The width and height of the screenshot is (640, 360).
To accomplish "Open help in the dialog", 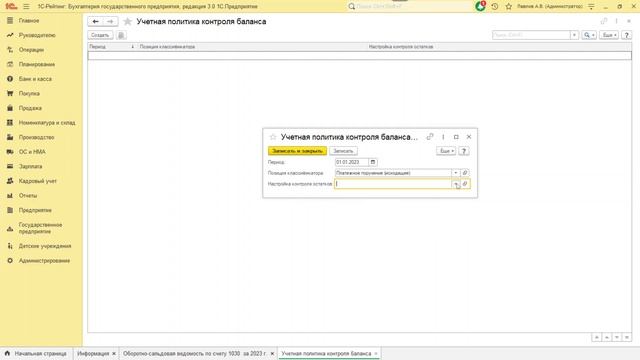I will [464, 151].
